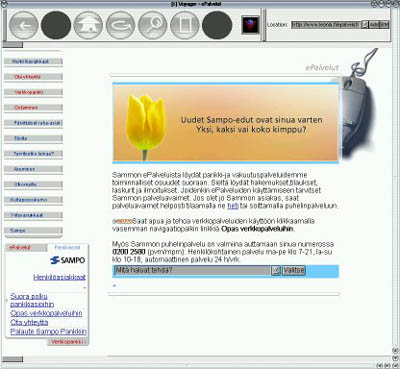Screen dimensions: 400x369
Task: Open 'Palaute Sampo Pankkiin' link
Action: coord(48,331)
